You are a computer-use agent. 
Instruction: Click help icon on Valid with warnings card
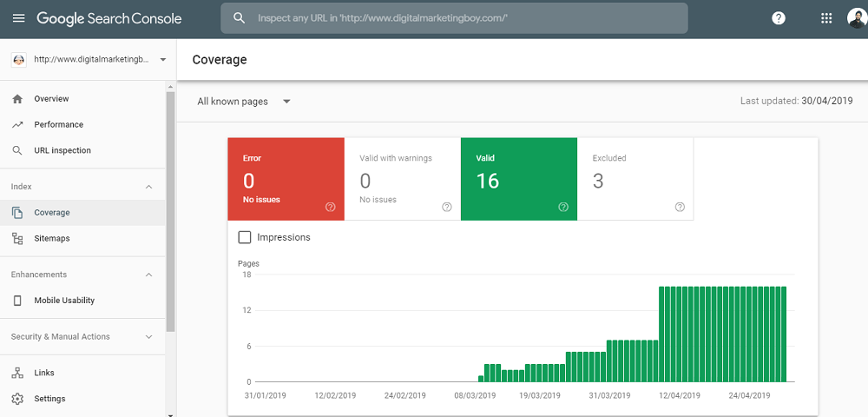tap(447, 207)
